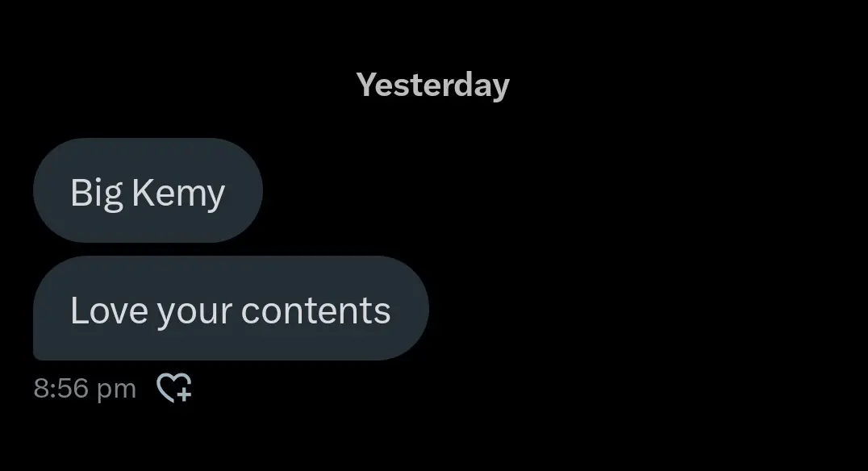Click the '8:56' digits in the timestamp
This screenshot has height=471, width=868.
point(61,388)
